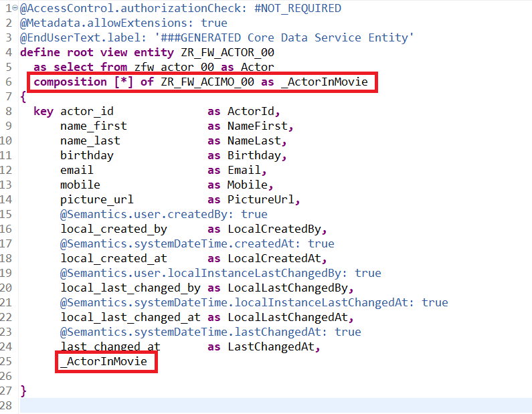Image resolution: width=532 pixels, height=414 pixels.
Task: Click the alias Email
Action: click(x=244, y=170)
